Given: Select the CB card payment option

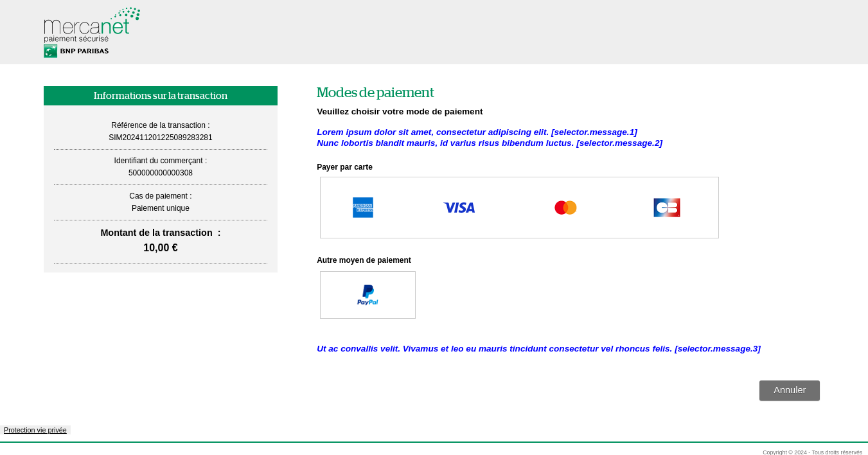Looking at the screenshot, I should tap(666, 208).
